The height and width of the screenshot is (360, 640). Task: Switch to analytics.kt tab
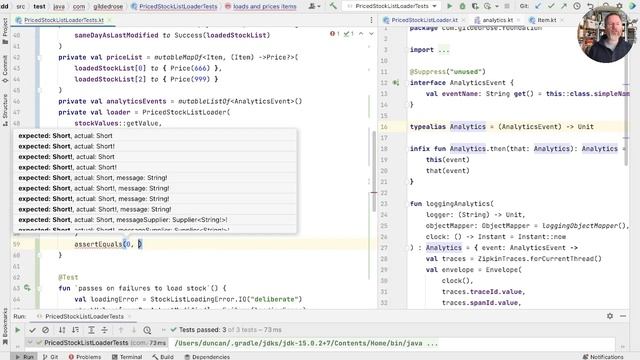[498, 20]
